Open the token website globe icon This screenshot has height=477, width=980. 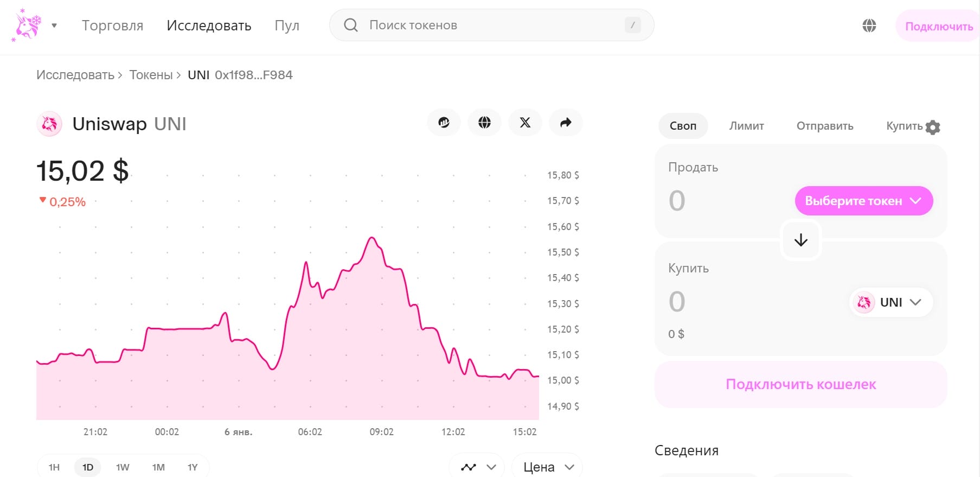click(484, 123)
